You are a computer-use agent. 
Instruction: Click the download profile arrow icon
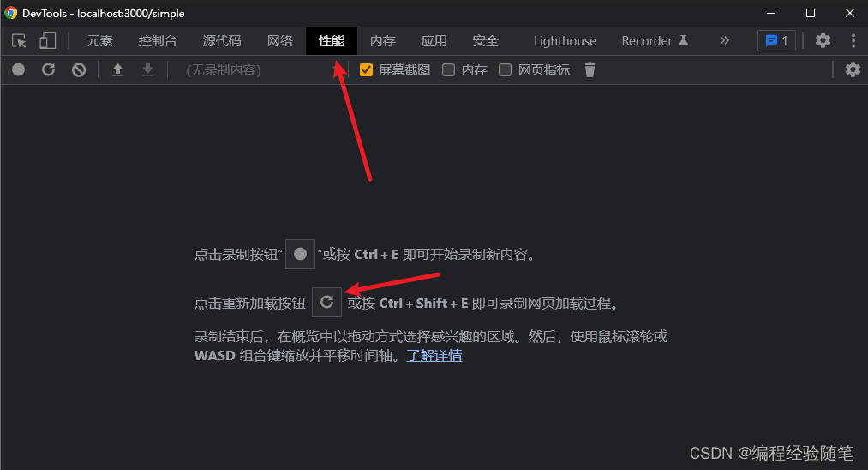[x=147, y=69]
